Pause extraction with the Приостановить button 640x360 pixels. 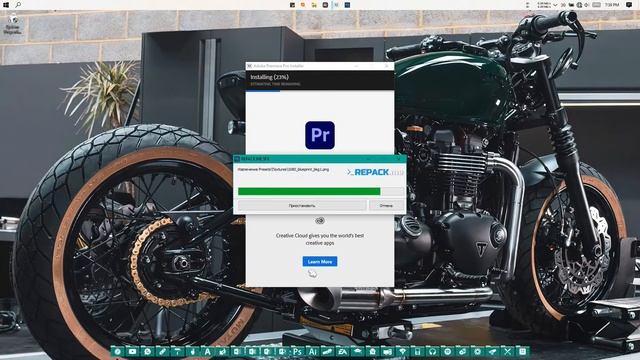(302, 205)
